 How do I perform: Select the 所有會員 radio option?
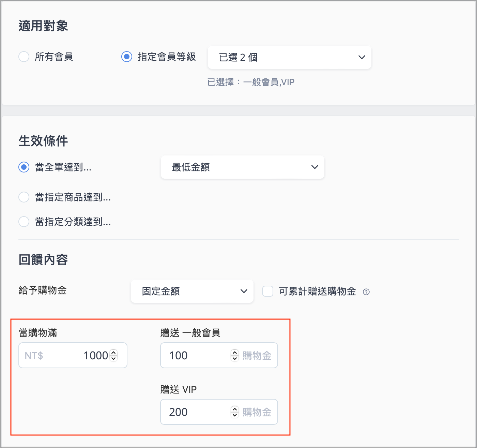tap(24, 57)
